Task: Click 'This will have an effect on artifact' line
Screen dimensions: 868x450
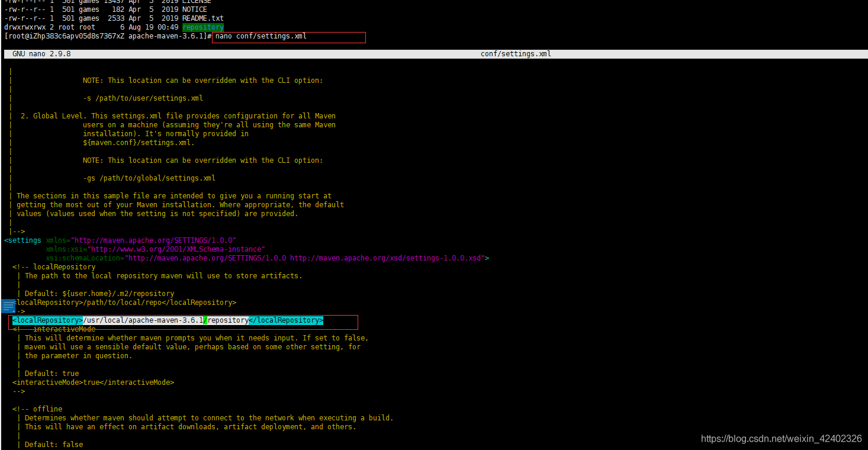Action: 191,427
